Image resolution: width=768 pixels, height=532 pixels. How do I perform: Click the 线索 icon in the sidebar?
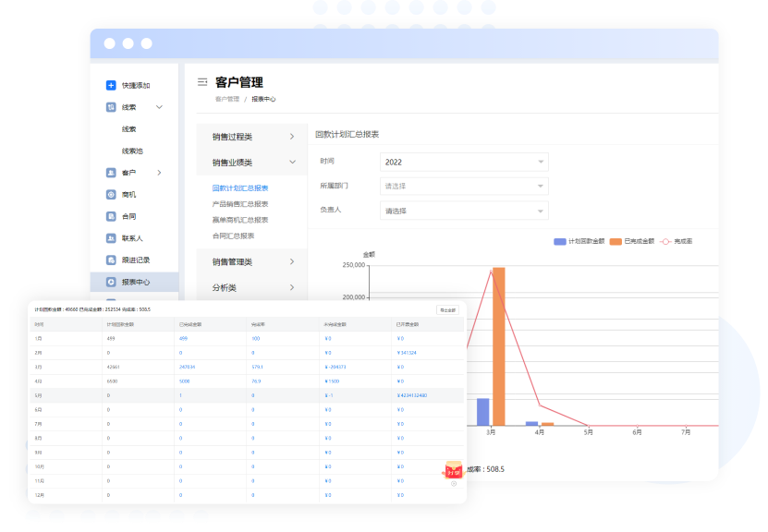(111, 107)
